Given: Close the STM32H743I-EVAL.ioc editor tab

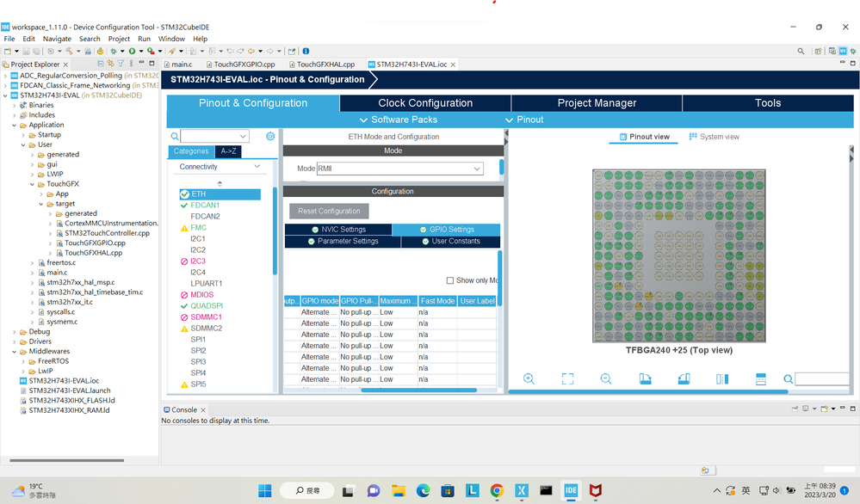Looking at the screenshot, I should 453,65.
